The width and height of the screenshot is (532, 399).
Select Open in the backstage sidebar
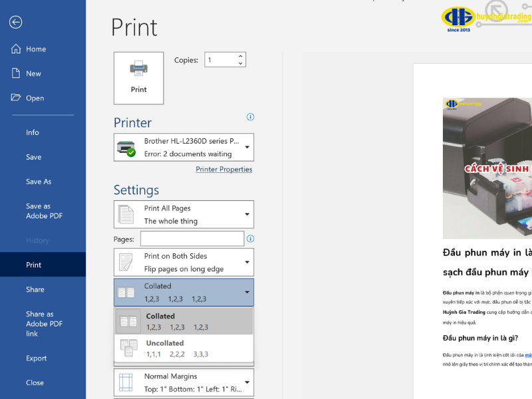(35, 98)
